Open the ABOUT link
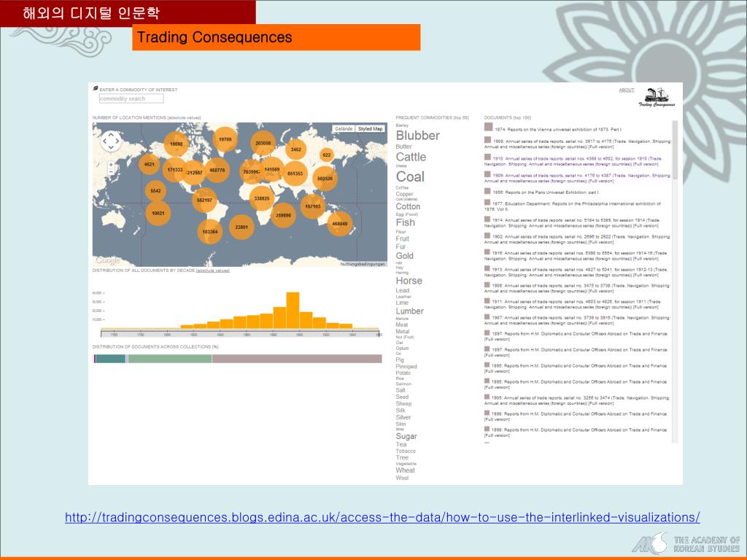Screen dimensions: 747x560 (627, 90)
